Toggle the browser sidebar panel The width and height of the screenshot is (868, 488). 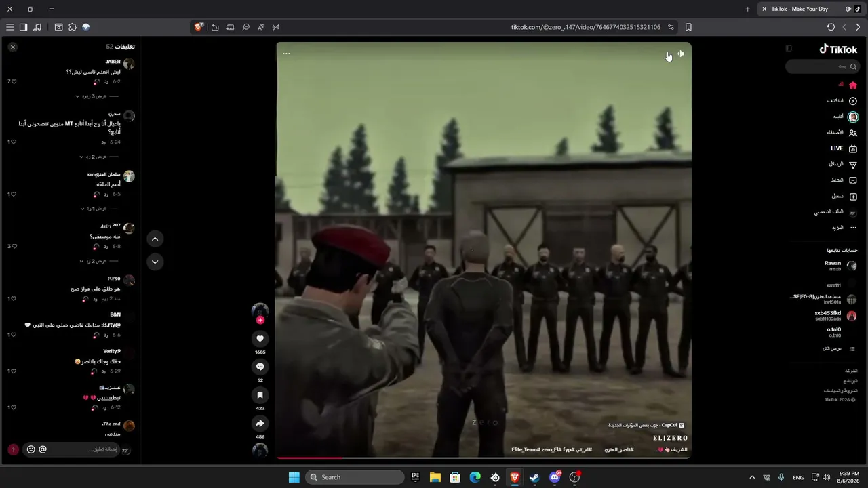tap(23, 27)
